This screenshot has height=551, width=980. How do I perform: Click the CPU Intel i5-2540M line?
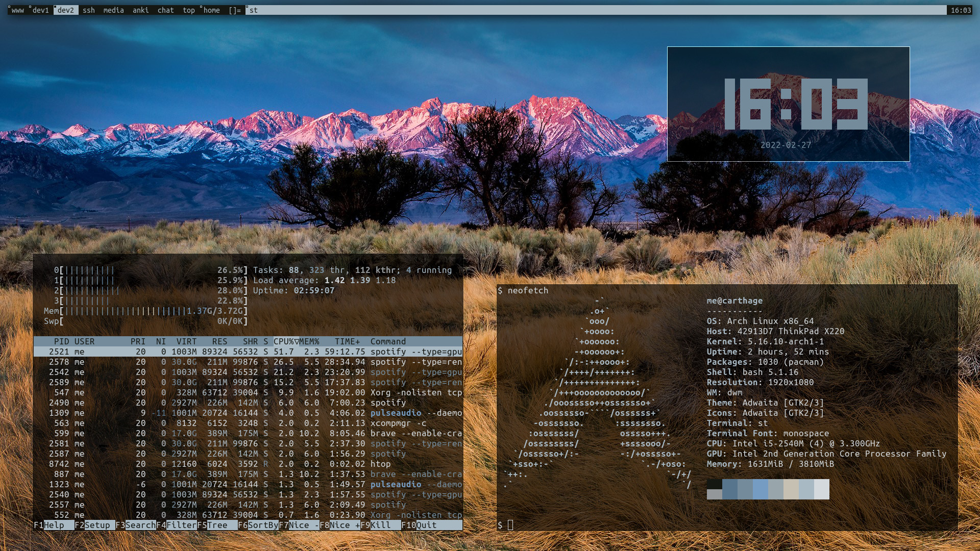[x=793, y=443]
